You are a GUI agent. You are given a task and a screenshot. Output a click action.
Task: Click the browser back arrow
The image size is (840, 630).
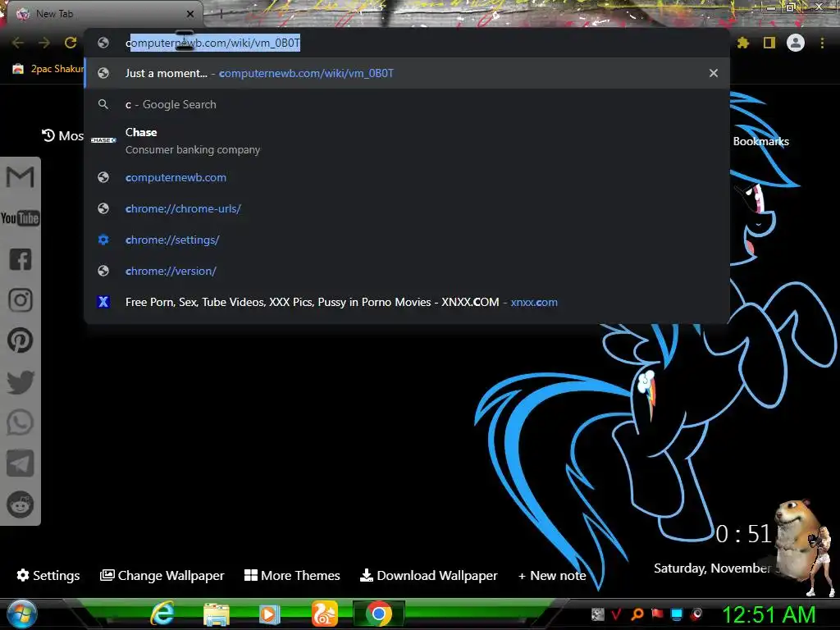(18, 43)
